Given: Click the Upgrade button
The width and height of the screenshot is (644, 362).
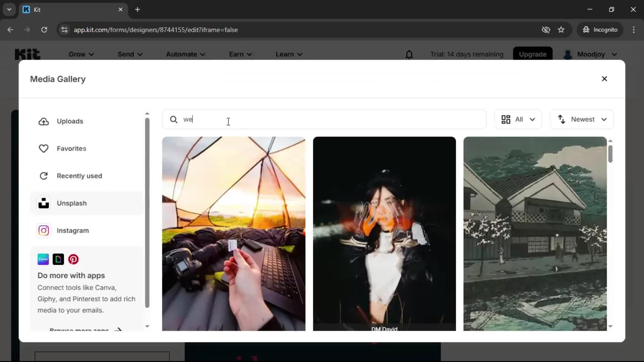Looking at the screenshot, I should 533,54.
